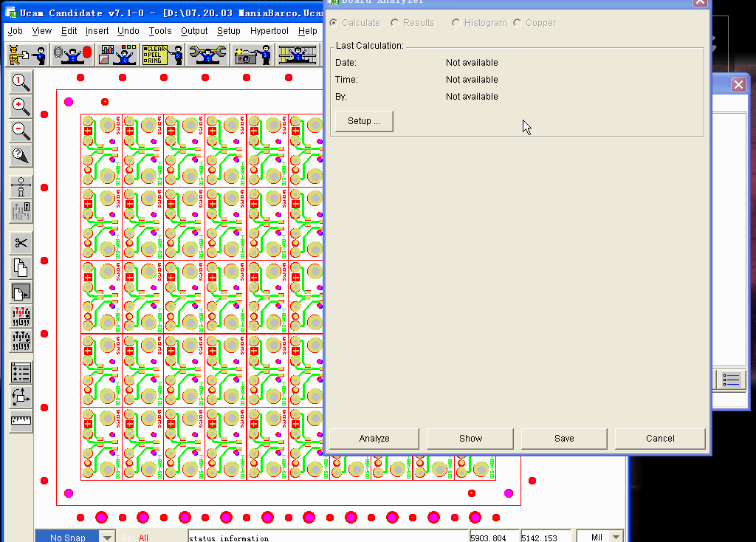
Task: Open the Tools menu
Action: pos(160,31)
